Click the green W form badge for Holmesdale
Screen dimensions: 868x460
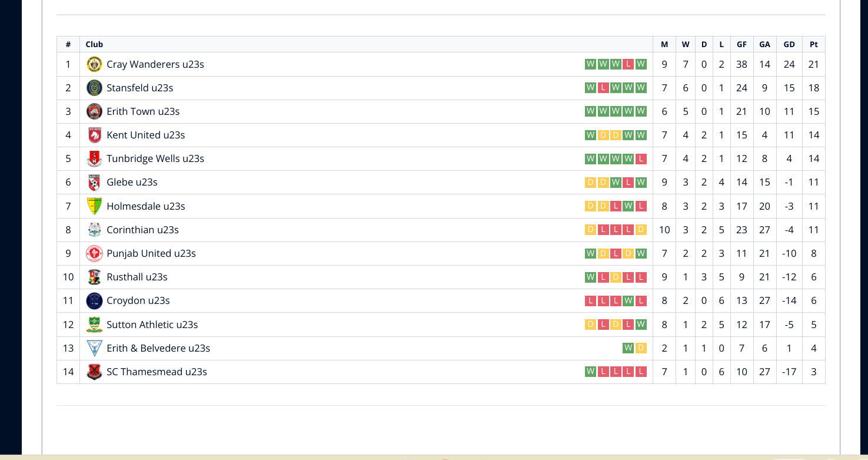coord(628,206)
